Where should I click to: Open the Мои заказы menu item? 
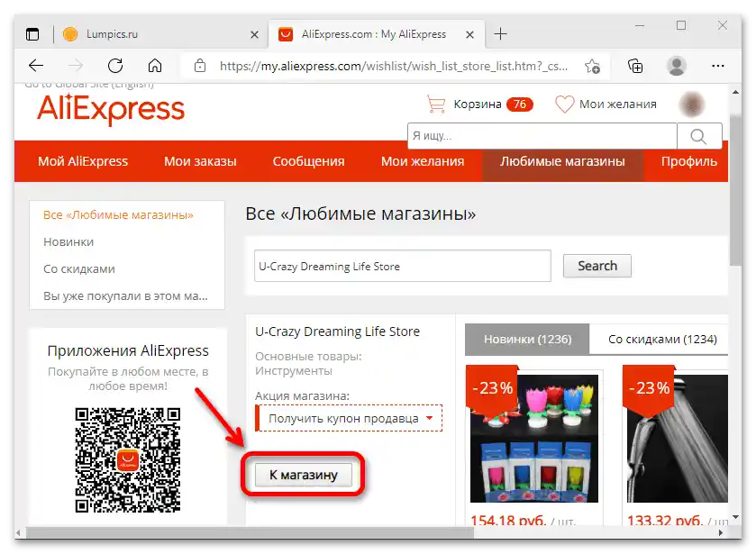pyautogui.click(x=200, y=161)
